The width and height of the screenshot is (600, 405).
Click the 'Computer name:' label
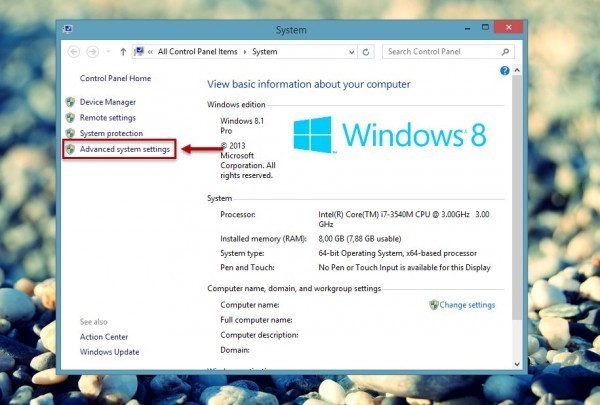point(249,305)
